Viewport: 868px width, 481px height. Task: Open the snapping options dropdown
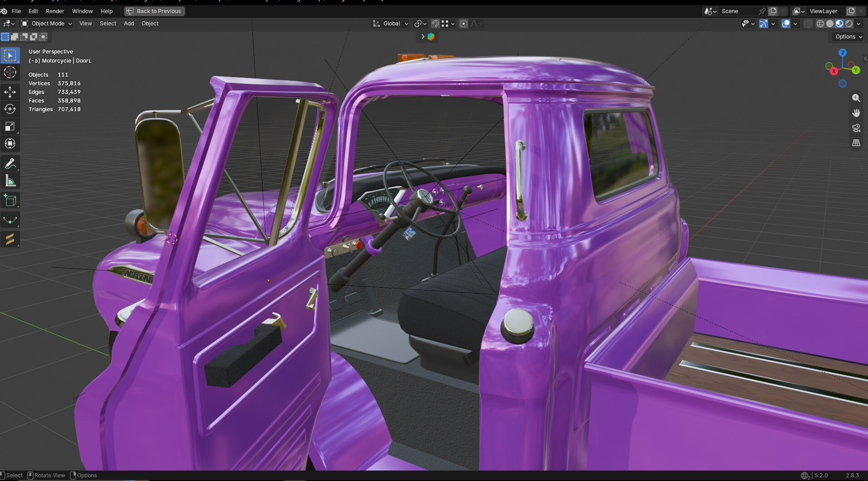coord(448,24)
